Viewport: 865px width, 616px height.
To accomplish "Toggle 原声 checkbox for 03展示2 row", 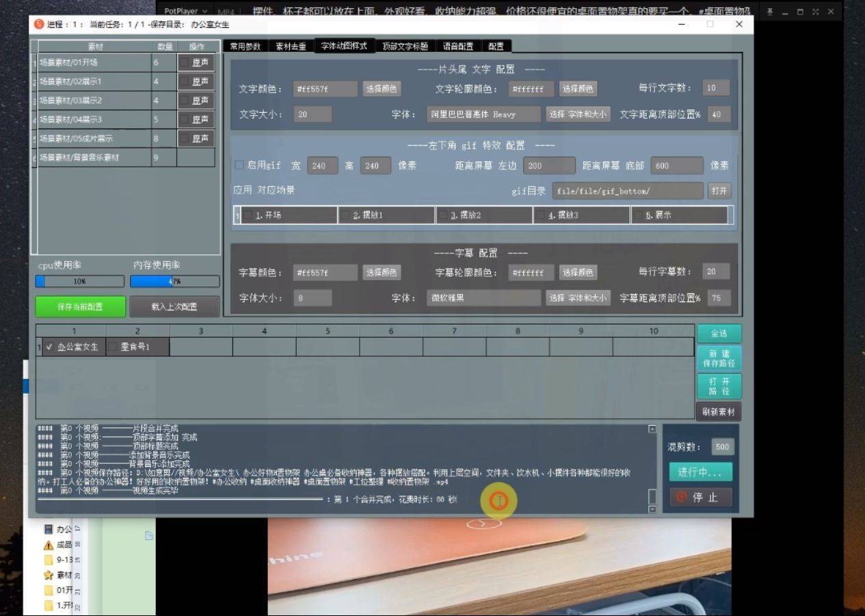I will click(x=185, y=101).
